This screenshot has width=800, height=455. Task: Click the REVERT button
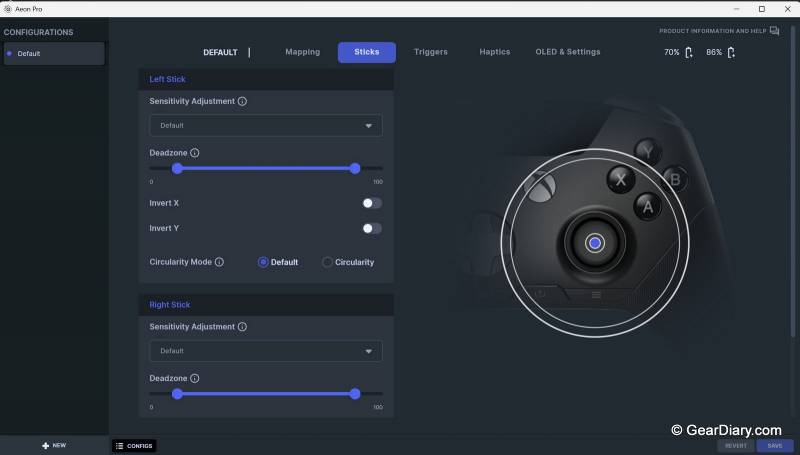point(736,446)
